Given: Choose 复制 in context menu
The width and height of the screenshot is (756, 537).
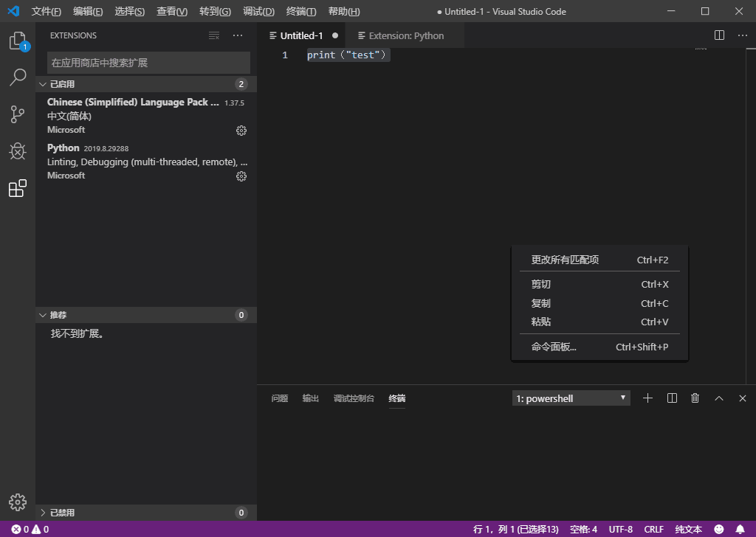Looking at the screenshot, I should point(599,303).
